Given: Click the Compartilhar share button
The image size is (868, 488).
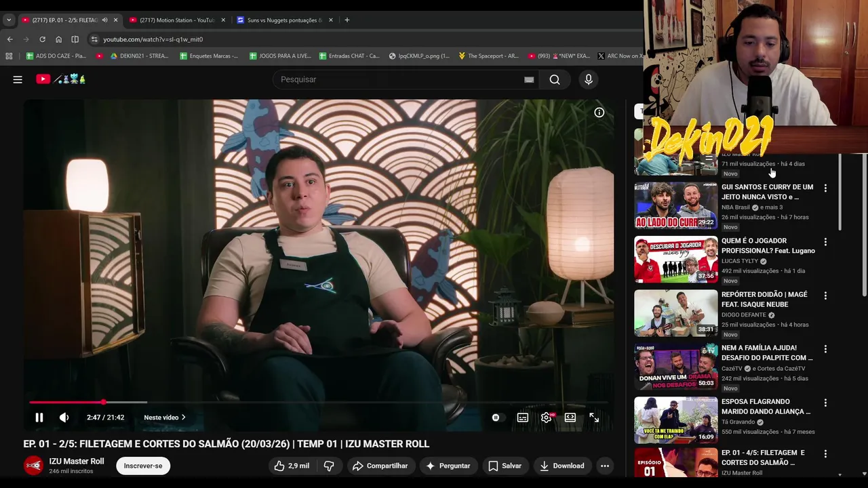Looking at the screenshot, I should [380, 466].
